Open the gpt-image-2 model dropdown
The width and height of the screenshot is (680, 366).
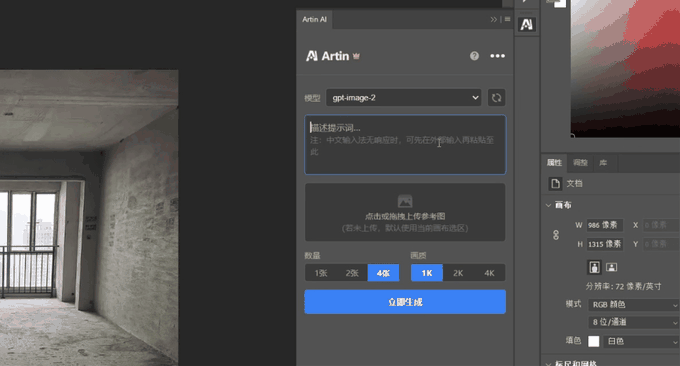click(x=404, y=98)
